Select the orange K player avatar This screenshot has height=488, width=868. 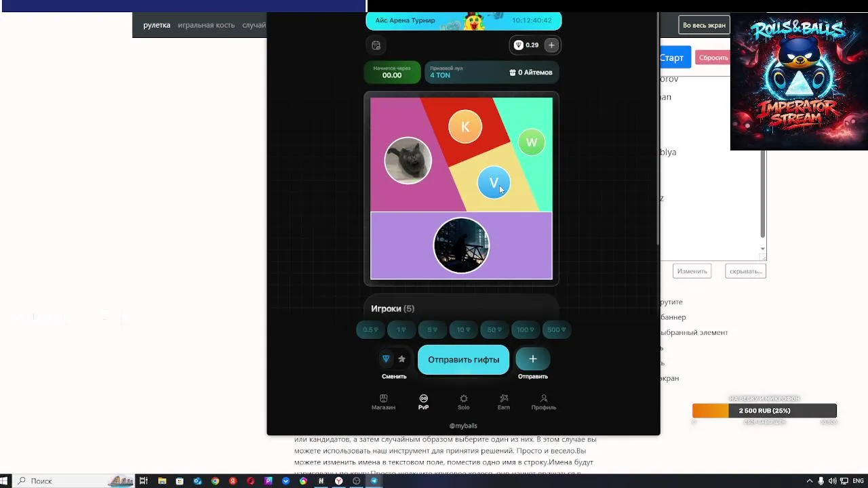pyautogui.click(x=465, y=127)
